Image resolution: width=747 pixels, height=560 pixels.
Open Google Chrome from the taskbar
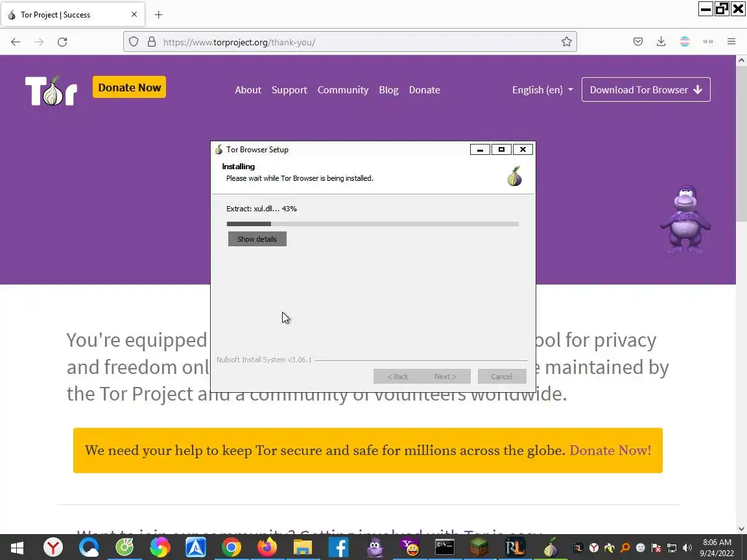[x=231, y=548]
